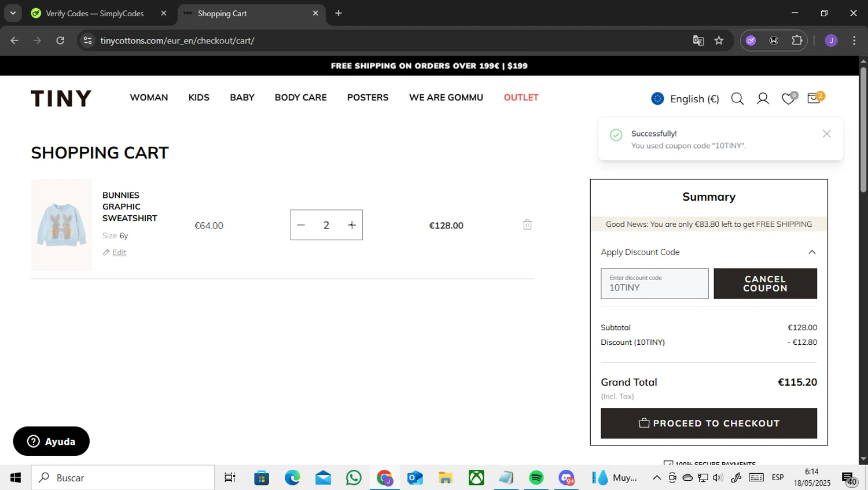The height and width of the screenshot is (490, 868).
Task: Click the CANCEL COUPON button
Action: [x=765, y=283]
